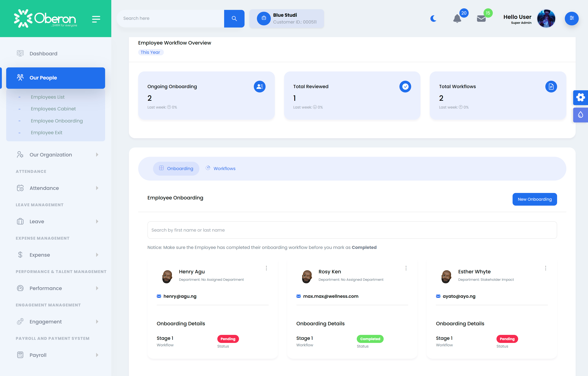Open the settings gear on right edge
Viewport: 588px width, 376px height.
click(580, 98)
